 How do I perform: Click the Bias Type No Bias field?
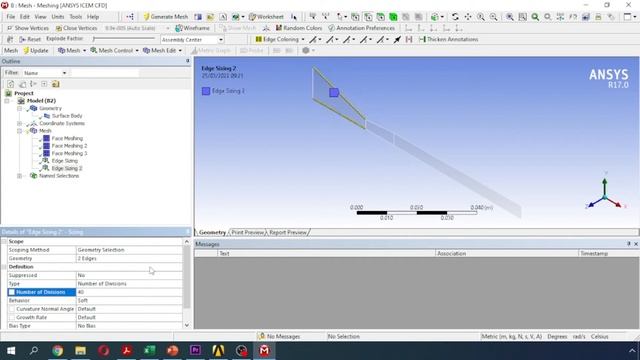pyautogui.click(x=129, y=326)
